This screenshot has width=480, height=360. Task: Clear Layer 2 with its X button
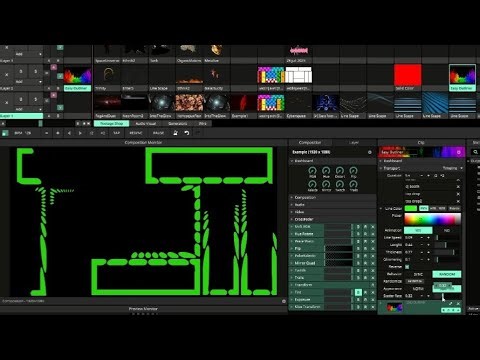[x=6, y=75]
